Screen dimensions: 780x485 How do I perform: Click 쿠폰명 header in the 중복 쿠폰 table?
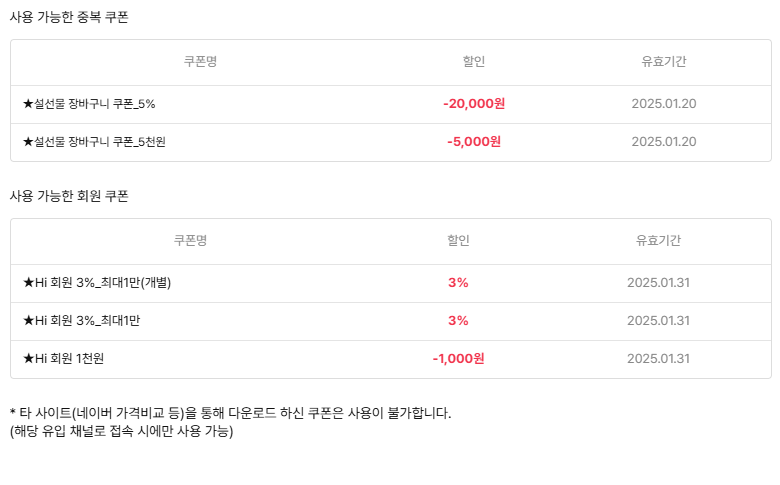coord(200,62)
